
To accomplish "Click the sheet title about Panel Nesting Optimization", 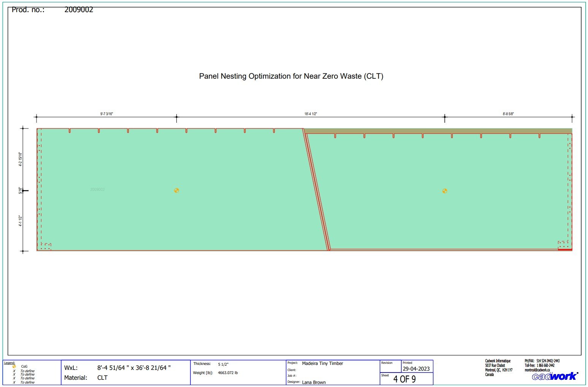I will pyautogui.click(x=291, y=76).
